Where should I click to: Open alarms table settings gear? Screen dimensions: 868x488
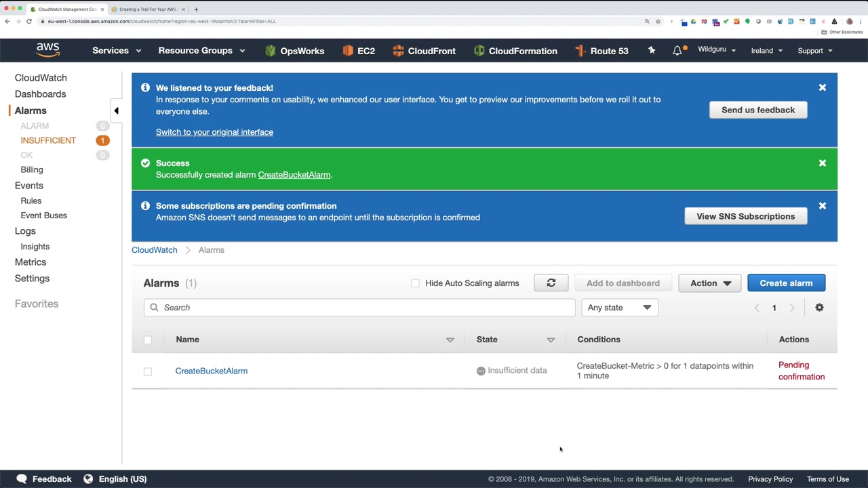(x=819, y=308)
